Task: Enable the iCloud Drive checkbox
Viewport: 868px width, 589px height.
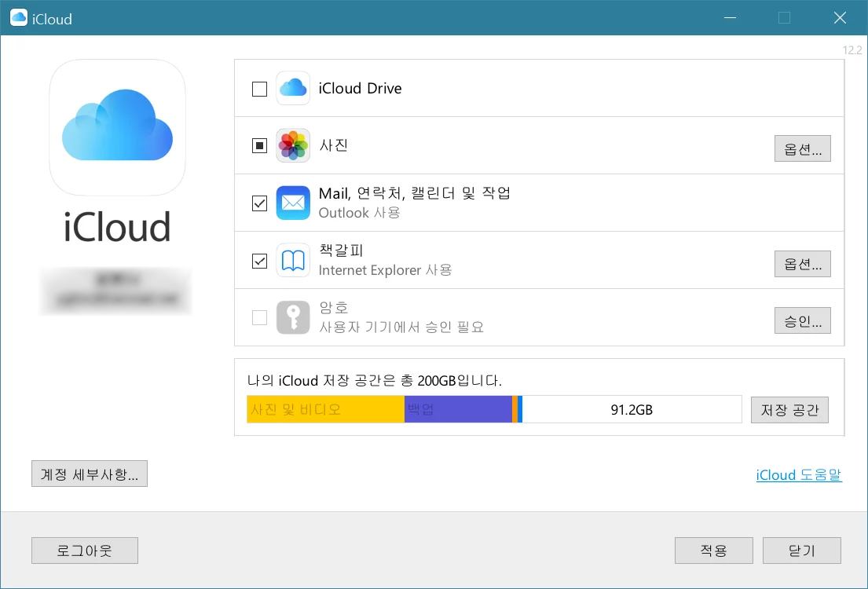Action: click(259, 89)
